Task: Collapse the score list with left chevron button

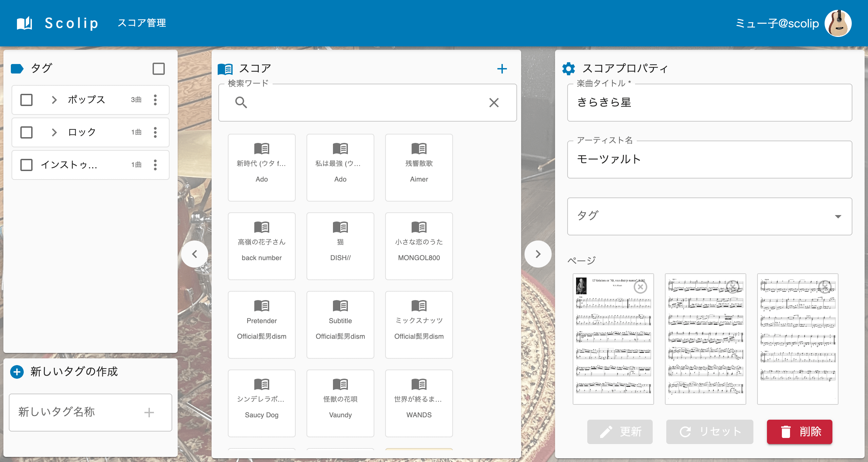Action: coord(195,254)
